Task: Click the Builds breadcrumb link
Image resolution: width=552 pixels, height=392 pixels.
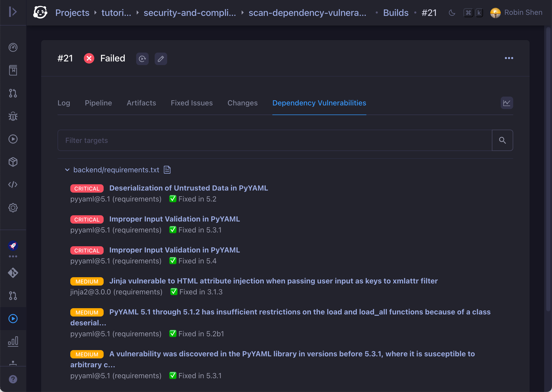Action: (396, 13)
